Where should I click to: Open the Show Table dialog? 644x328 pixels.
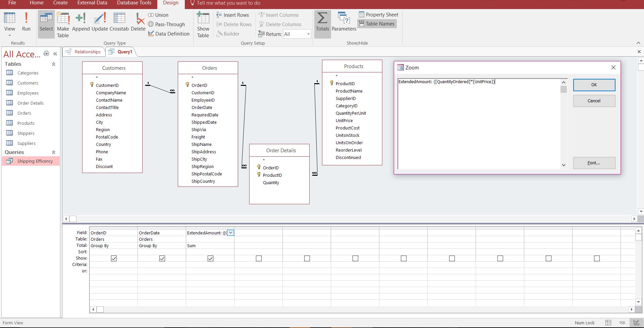coord(203,24)
